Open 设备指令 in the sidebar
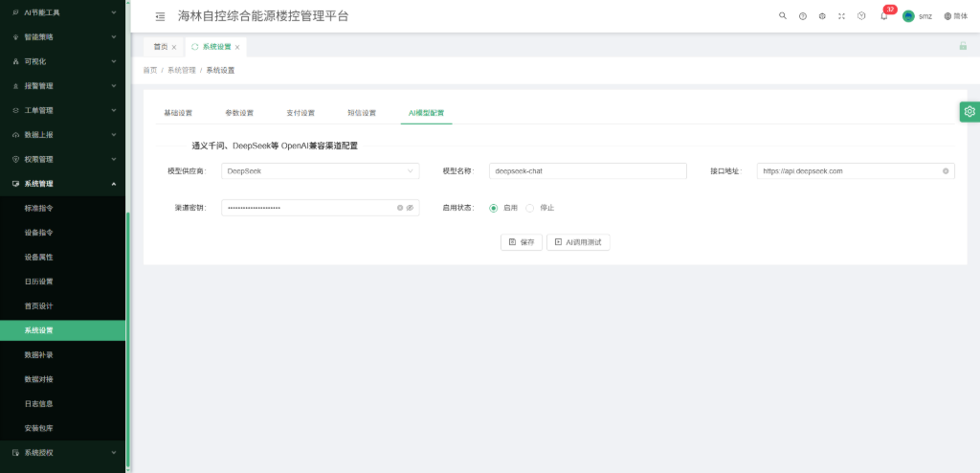The height and width of the screenshot is (473, 980). click(x=38, y=232)
